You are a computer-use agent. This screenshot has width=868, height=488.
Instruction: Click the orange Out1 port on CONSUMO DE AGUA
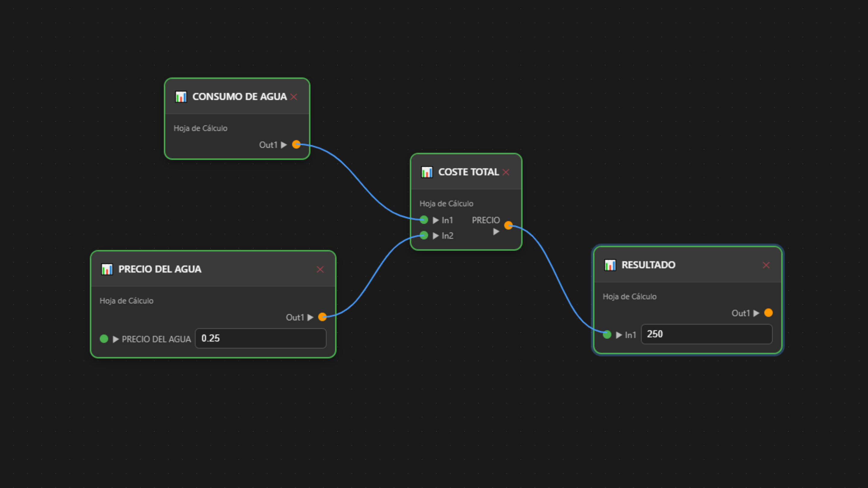click(x=296, y=145)
